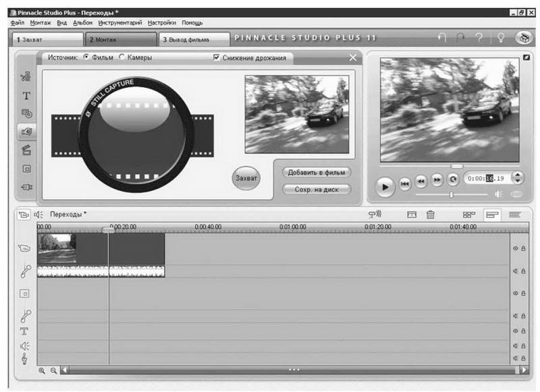Click the sound effects track speaker header

coord(25,346)
